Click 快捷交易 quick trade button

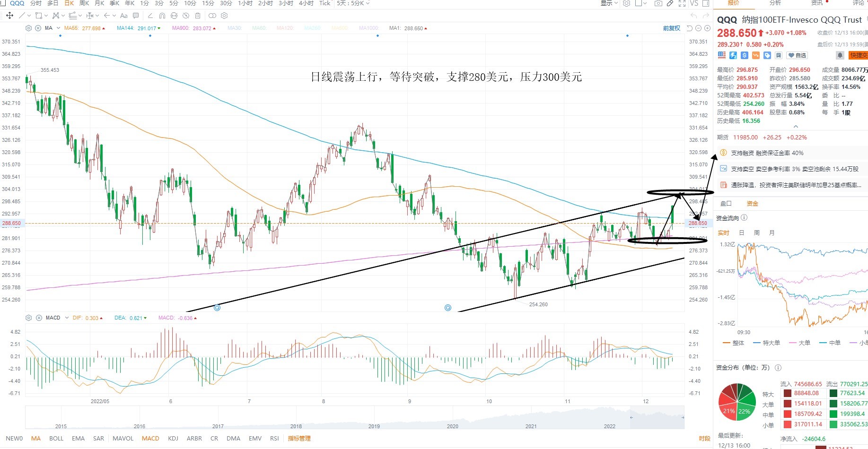pyautogui.click(x=858, y=55)
